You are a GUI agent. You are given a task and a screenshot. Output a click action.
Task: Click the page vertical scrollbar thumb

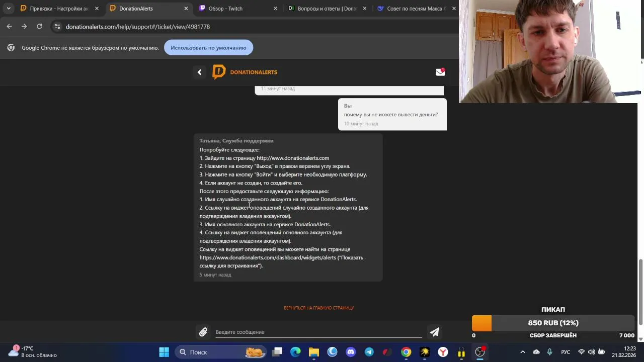click(x=640, y=292)
